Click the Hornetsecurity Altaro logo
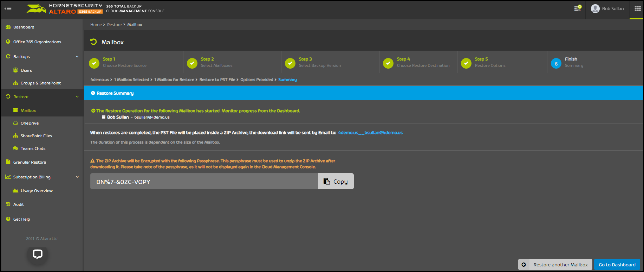The image size is (644, 272). [64, 9]
